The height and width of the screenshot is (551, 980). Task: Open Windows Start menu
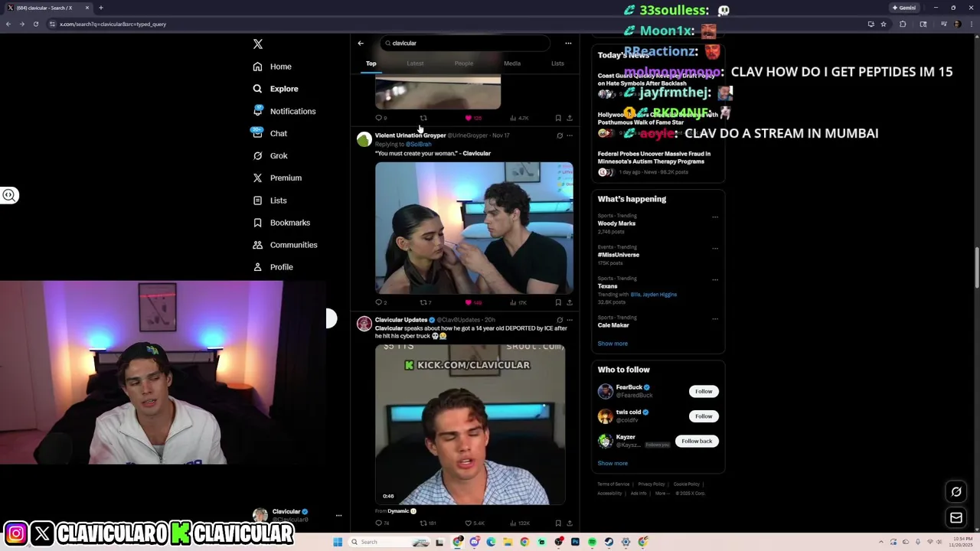[338, 542]
